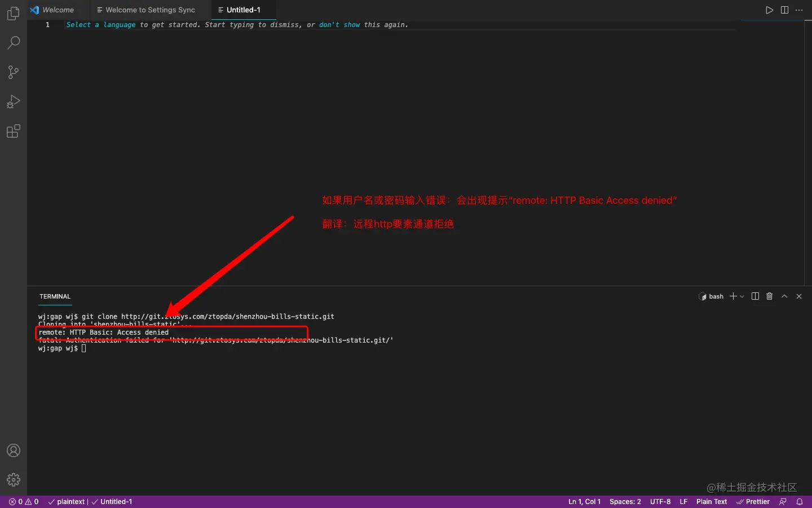The height and width of the screenshot is (508, 812).
Task: Open the Source Control view
Action: pyautogui.click(x=14, y=72)
